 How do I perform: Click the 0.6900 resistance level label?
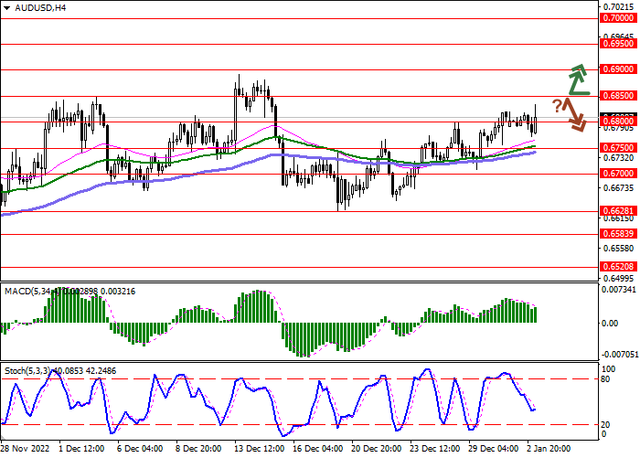pyautogui.click(x=617, y=70)
